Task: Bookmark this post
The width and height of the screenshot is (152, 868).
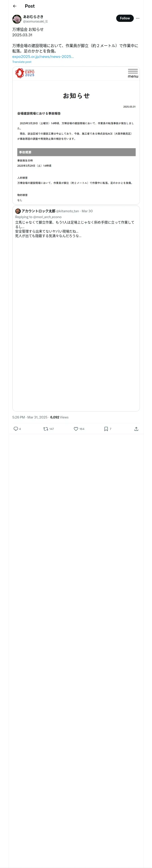Action: click(106, 429)
